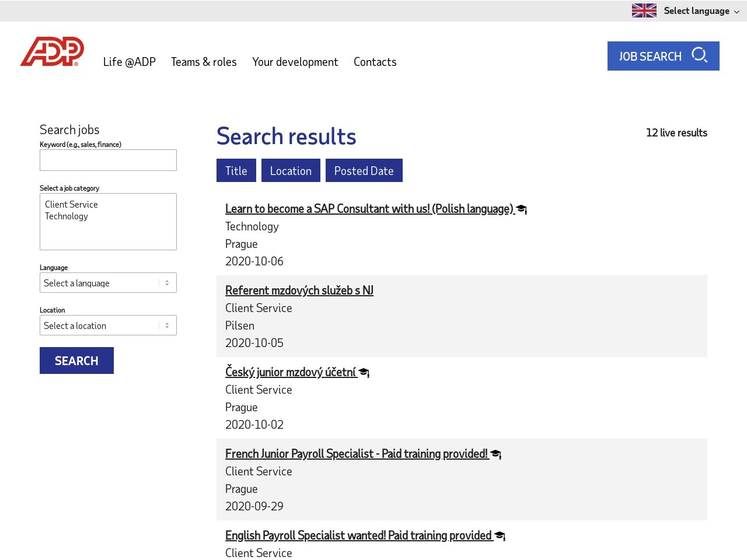The width and height of the screenshot is (747, 560).
Task: Click the Keyword input field
Action: [x=108, y=160]
